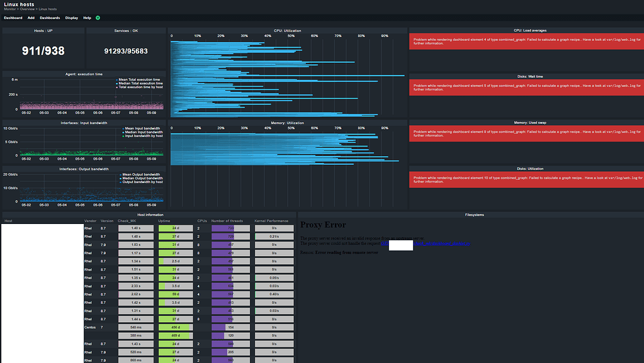Open the Add menu
Viewport: 644px width, 363px height.
point(30,18)
